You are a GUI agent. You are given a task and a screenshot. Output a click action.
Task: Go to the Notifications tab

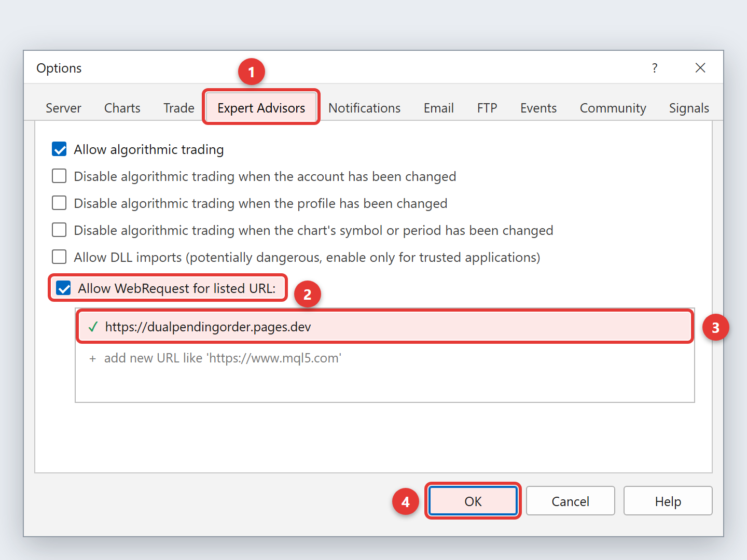coord(364,108)
